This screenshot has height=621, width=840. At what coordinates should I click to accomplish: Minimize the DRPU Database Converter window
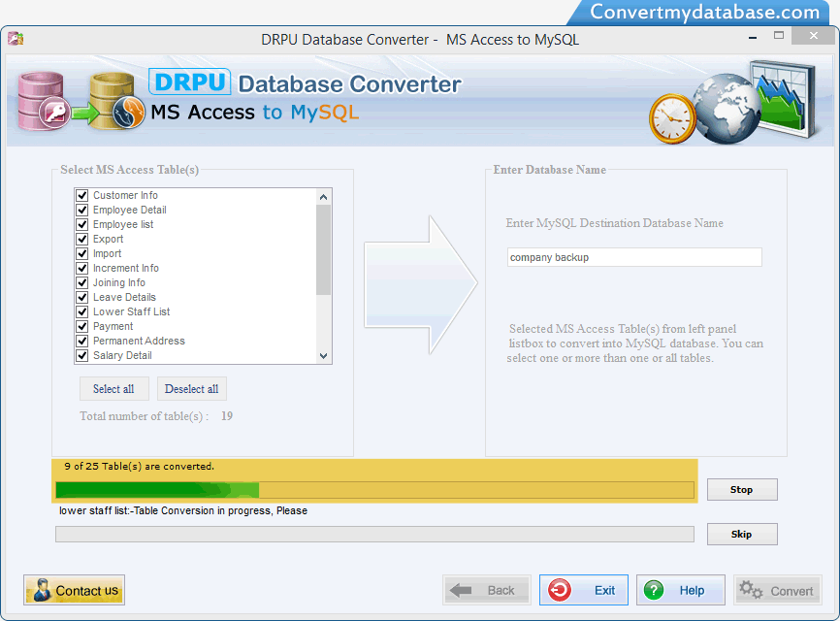point(753,37)
